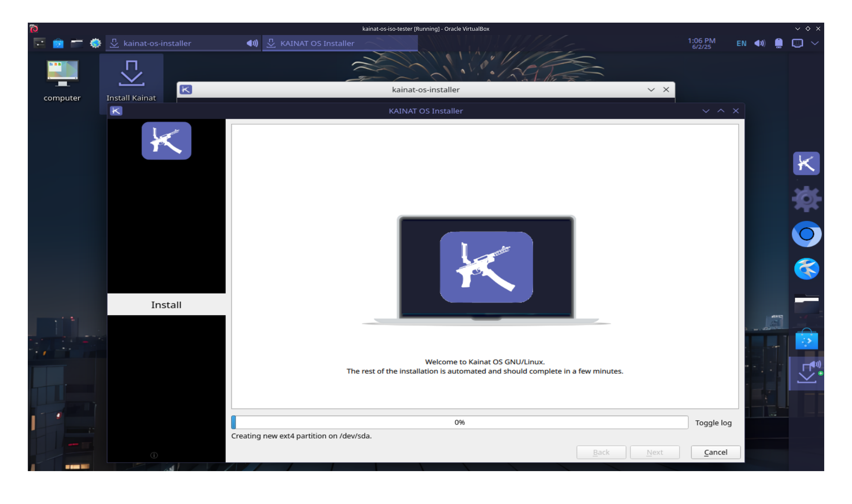Minimize the KAINAT OS Installer window
Image resolution: width=852 pixels, height=504 pixels.
706,111
